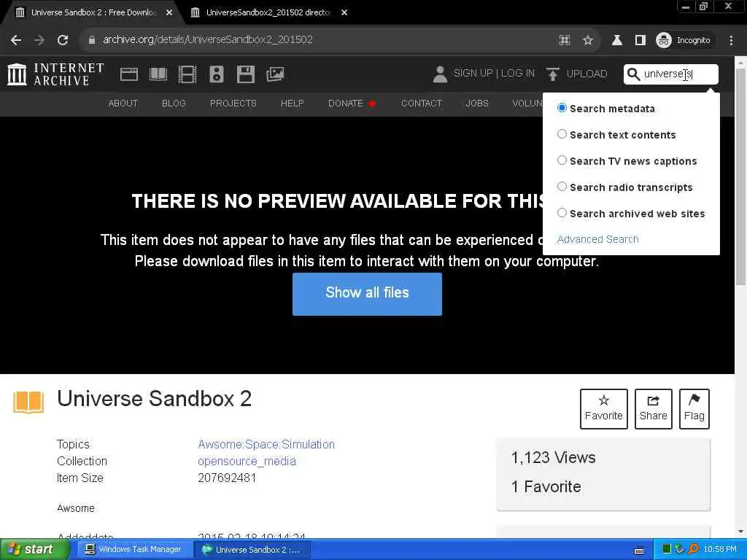Screen dimensions: 747x560
Task: Open the DONATE menu item
Action: pos(352,104)
